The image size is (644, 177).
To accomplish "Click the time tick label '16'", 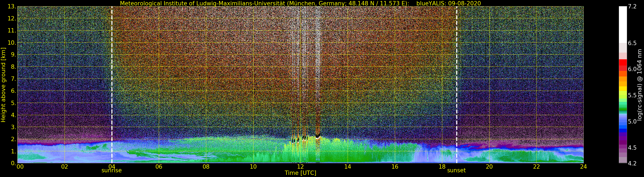I will click(395, 166).
